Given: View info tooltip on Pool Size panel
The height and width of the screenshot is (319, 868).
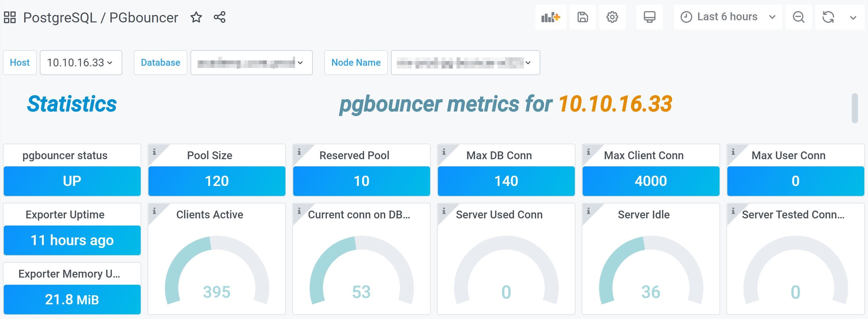Looking at the screenshot, I should (x=155, y=152).
